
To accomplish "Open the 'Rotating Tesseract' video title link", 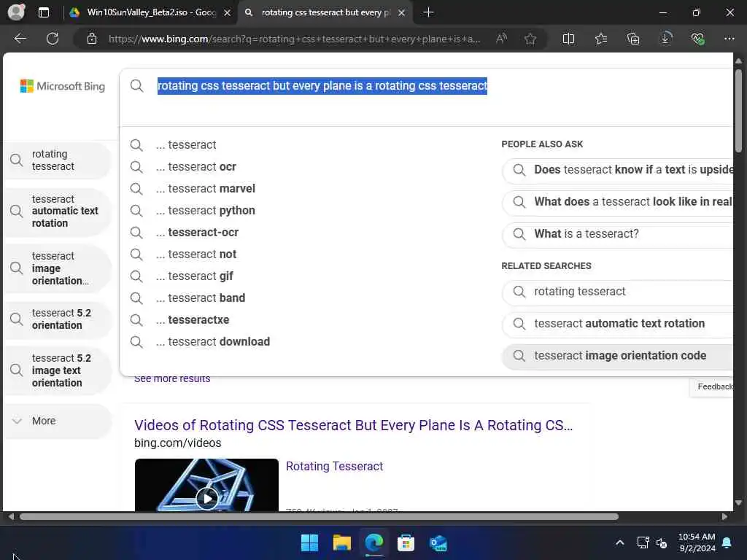I will click(x=334, y=466).
